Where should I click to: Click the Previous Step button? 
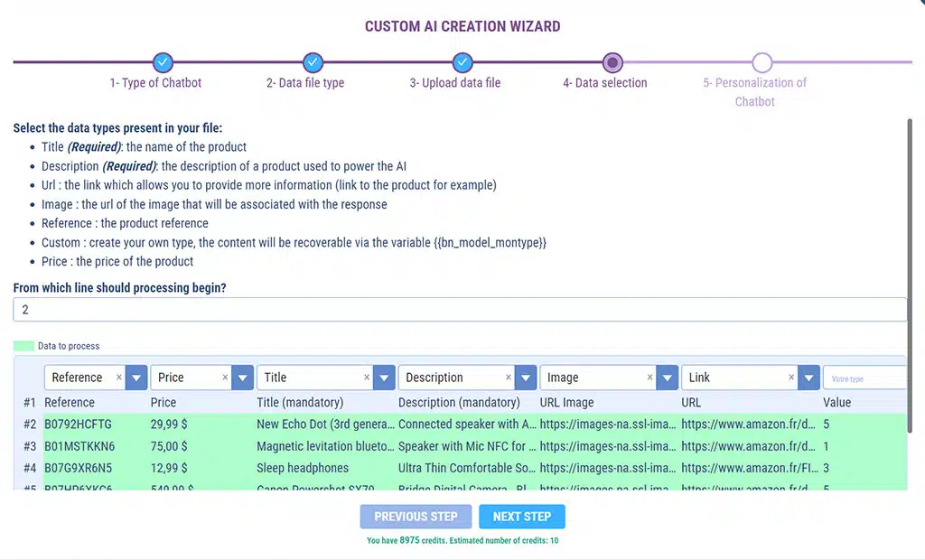click(416, 517)
